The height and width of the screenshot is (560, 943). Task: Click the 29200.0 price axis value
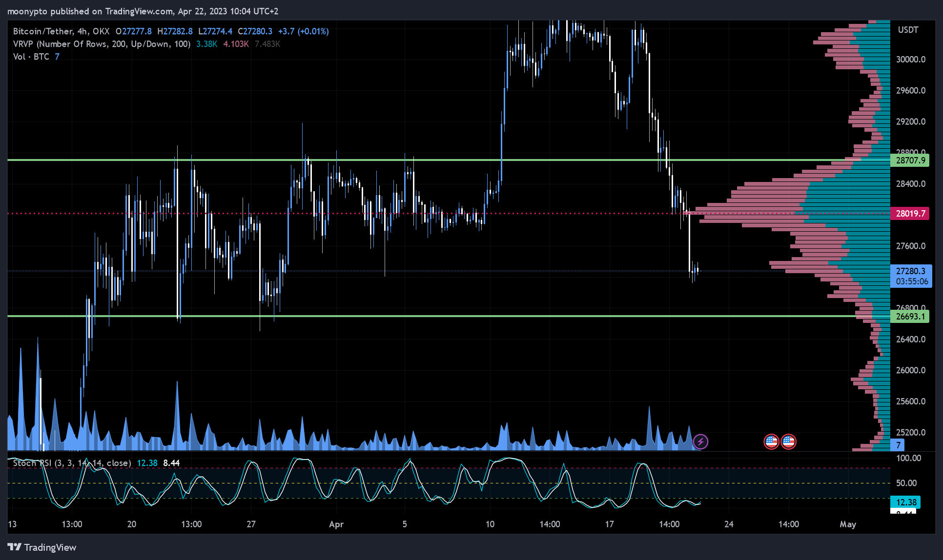[x=911, y=121]
